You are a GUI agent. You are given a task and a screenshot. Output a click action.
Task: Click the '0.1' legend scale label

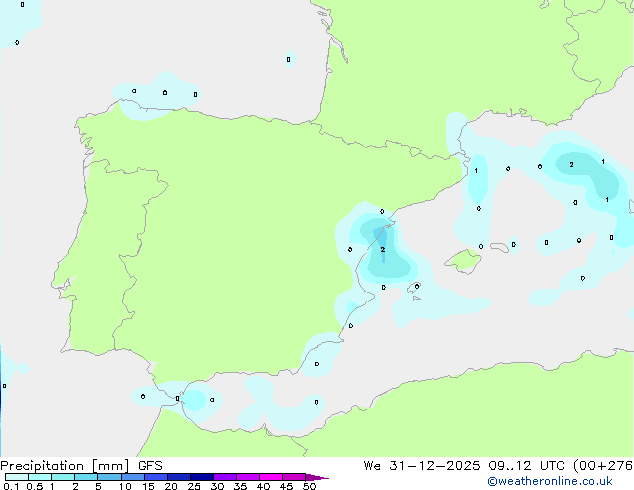point(11,486)
